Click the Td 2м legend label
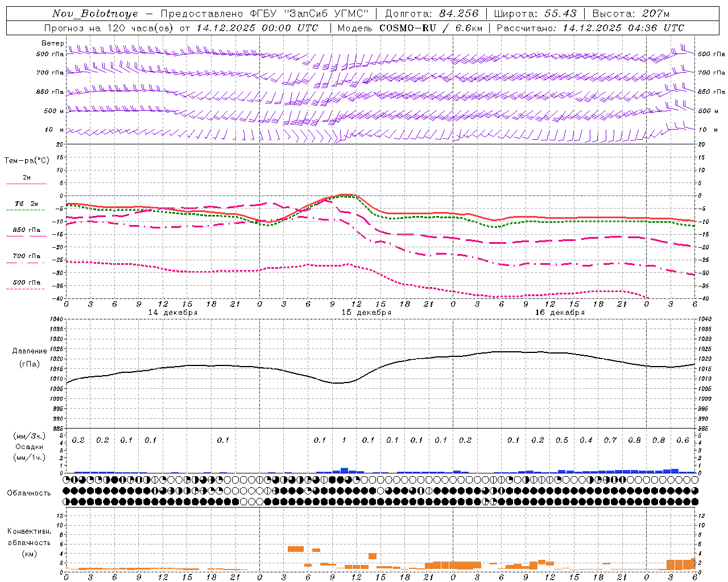Image resolution: width=728 pixels, height=582 pixels. (26, 203)
